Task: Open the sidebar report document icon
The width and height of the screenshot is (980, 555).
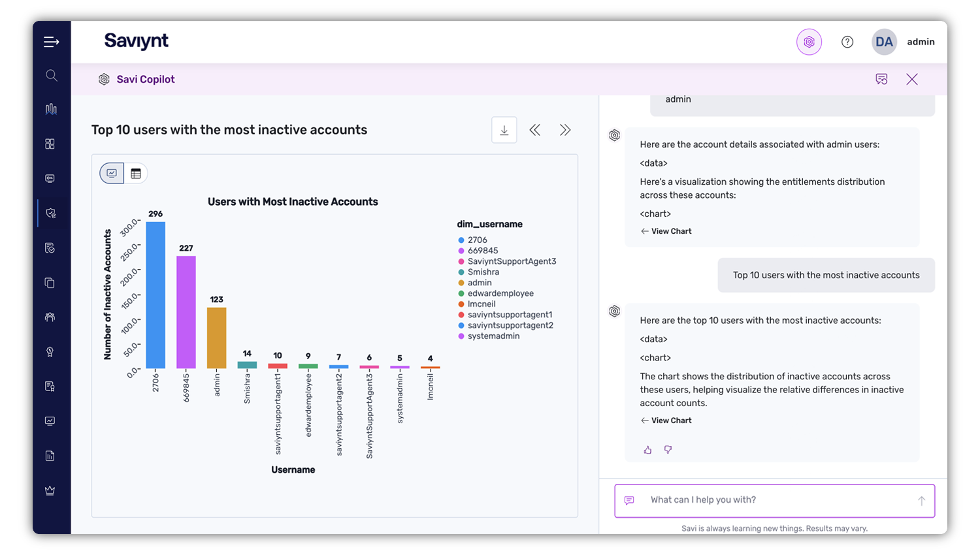Action: [50, 456]
